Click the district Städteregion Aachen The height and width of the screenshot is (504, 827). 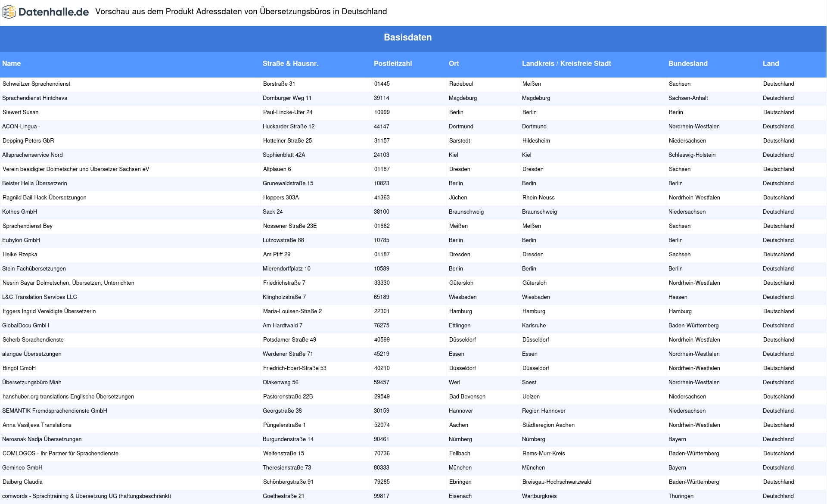548,425
